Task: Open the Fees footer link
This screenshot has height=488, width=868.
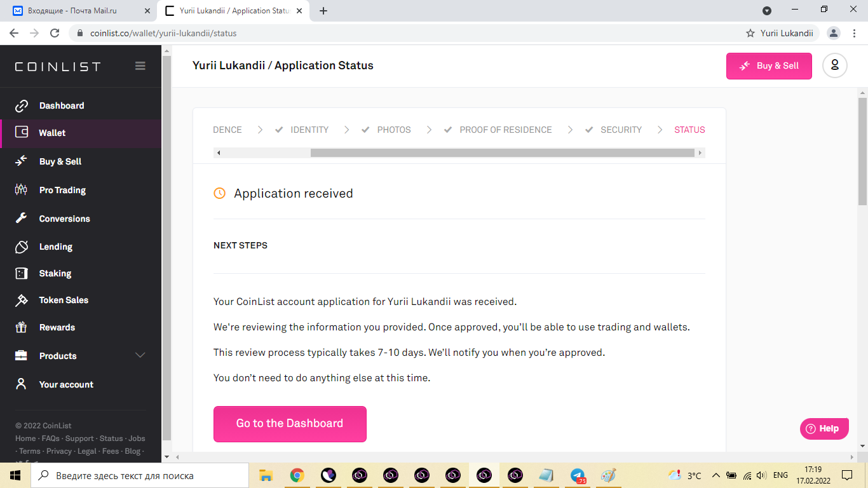Action: (111, 451)
